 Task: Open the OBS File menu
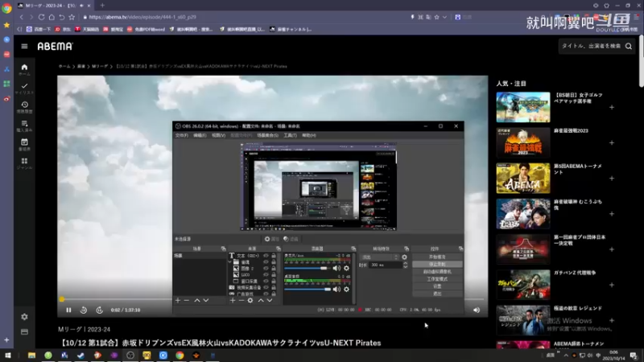[x=182, y=135]
